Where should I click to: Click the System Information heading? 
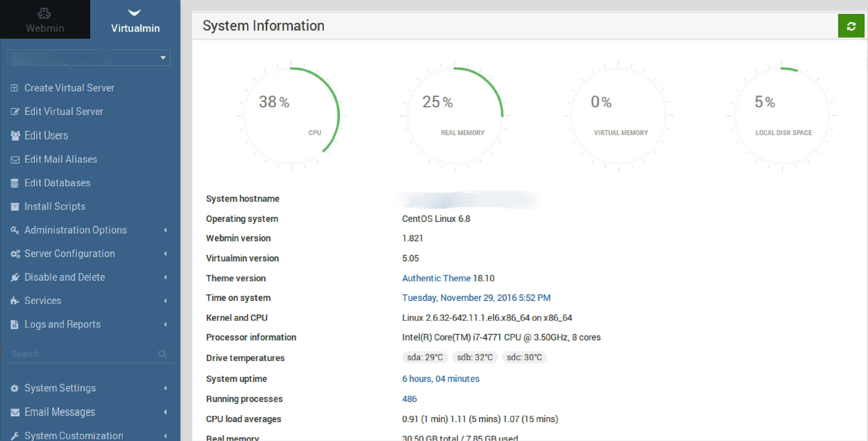click(263, 26)
